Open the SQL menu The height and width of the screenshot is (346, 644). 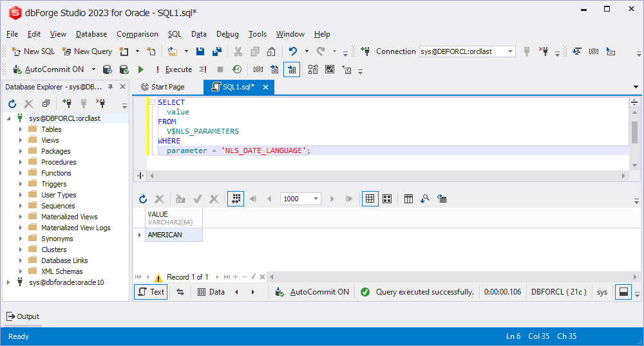point(175,34)
